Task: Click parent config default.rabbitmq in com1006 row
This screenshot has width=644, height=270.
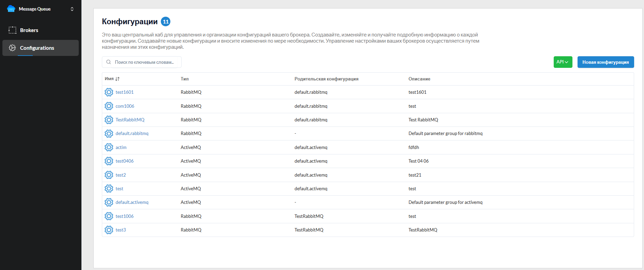Action: tap(311, 106)
